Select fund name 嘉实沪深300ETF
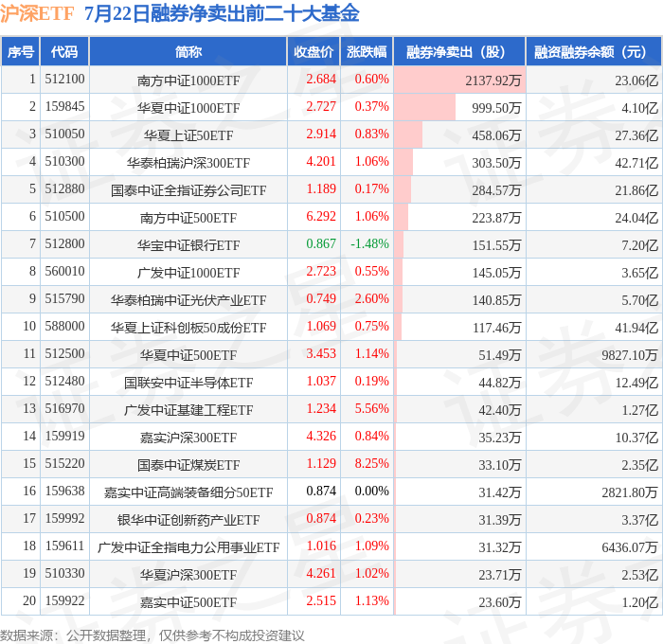This screenshot has width=663, height=644. click(188, 438)
